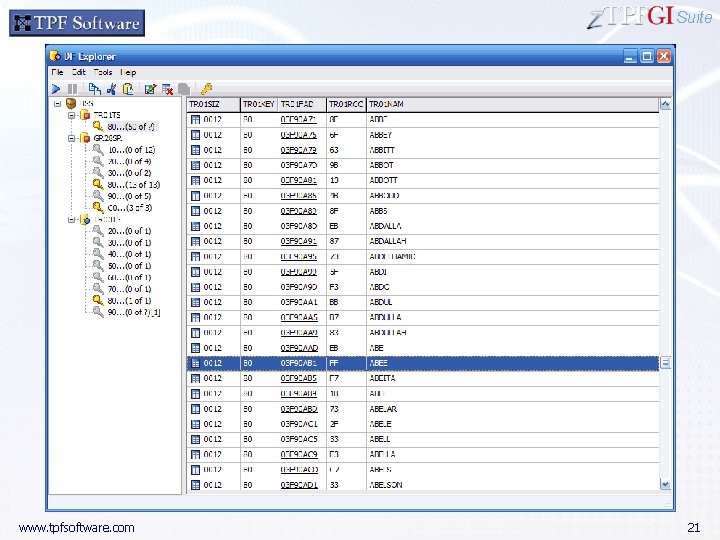Viewport: 720px width, 540px height.
Task: Click the TR01TS folder icon
Action: (x=85, y=115)
